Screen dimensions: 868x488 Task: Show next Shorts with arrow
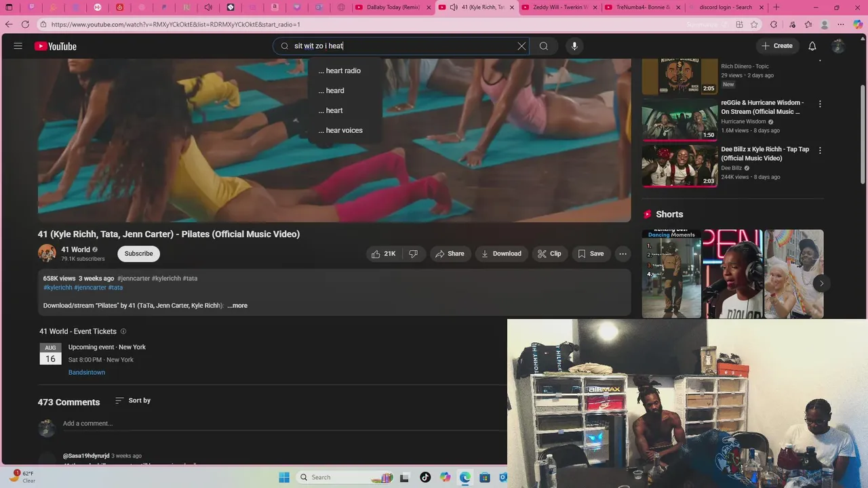(821, 283)
